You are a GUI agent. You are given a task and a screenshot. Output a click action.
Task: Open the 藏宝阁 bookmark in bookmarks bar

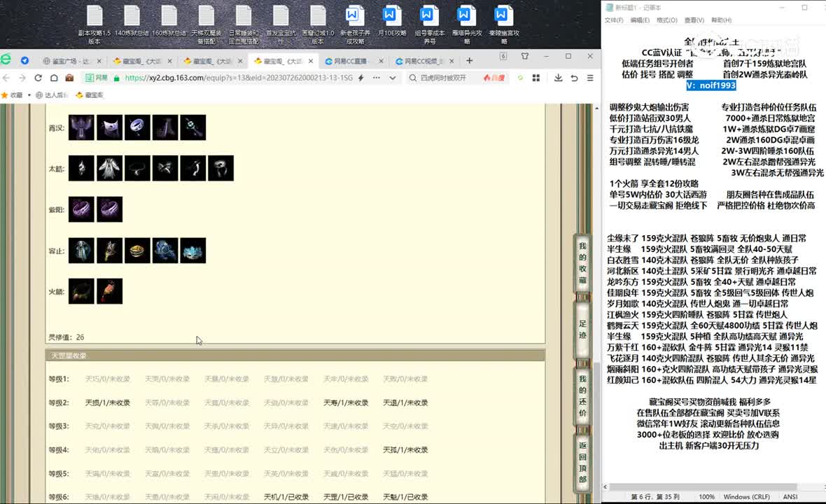pyautogui.click(x=90, y=95)
